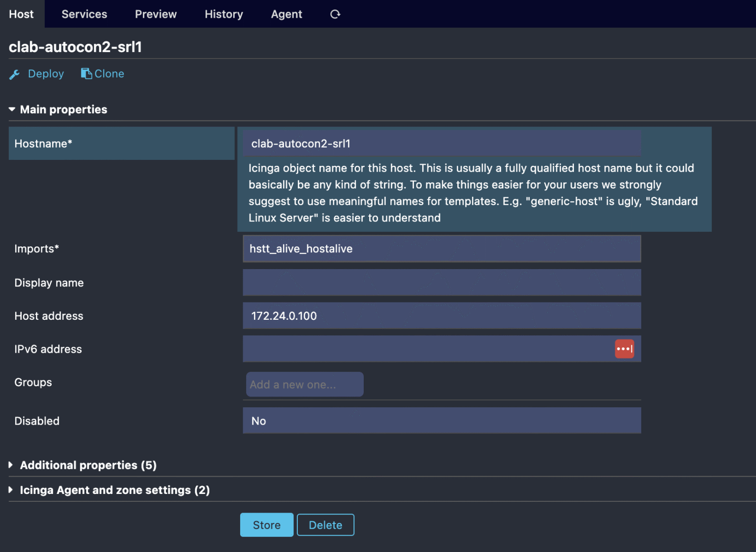Expand Additional properties (5)
The height and width of the screenshot is (552, 756).
pos(88,465)
